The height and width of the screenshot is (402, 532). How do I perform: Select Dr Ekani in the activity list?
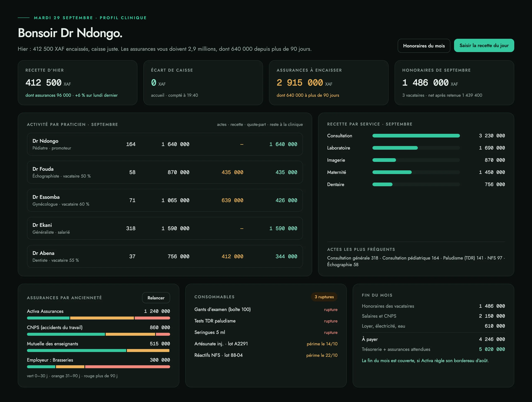(165, 228)
